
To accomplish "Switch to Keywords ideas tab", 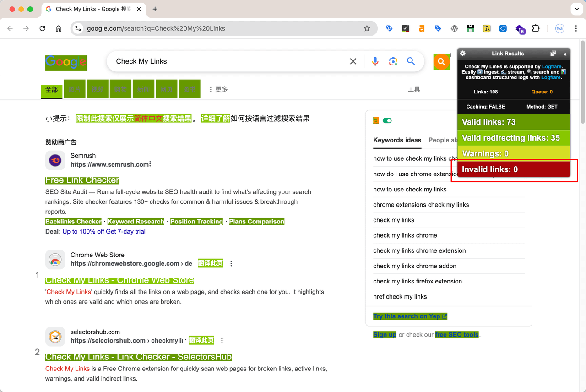I will (397, 140).
